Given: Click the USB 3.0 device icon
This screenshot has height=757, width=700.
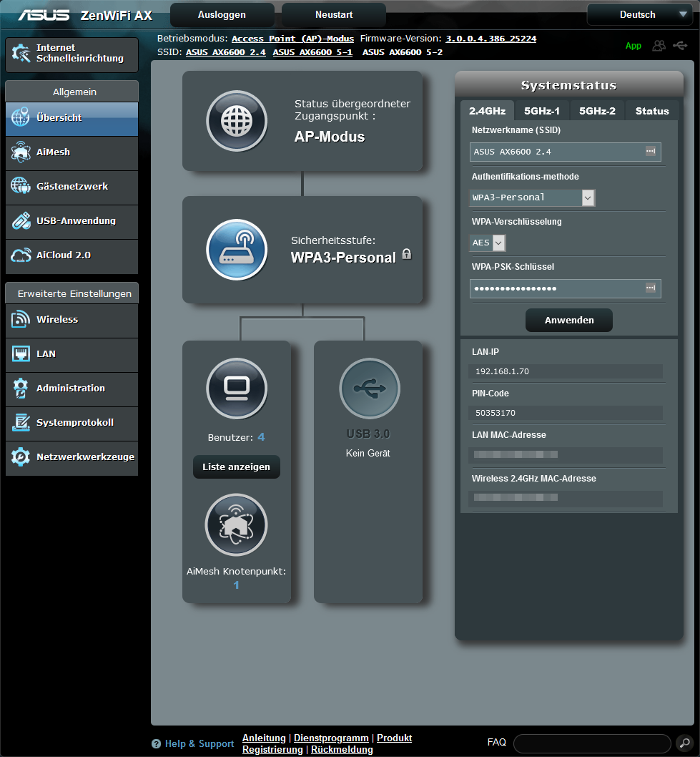Looking at the screenshot, I should (x=370, y=388).
